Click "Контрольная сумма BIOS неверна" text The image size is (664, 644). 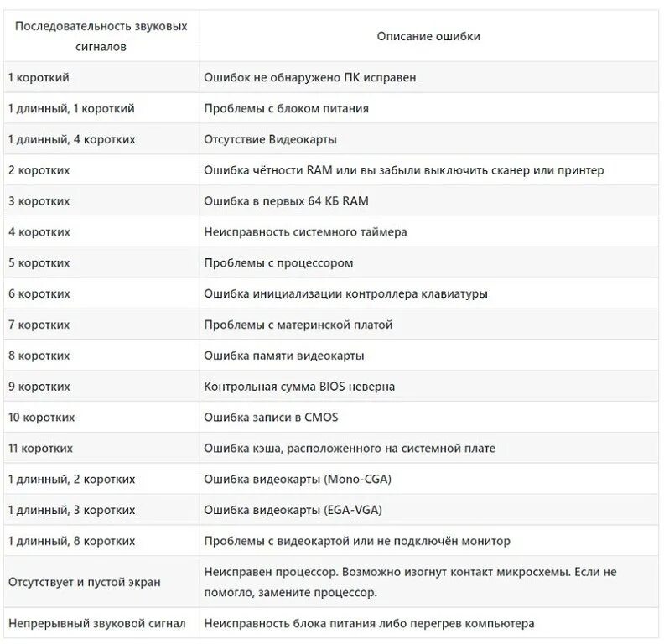pos(299,387)
